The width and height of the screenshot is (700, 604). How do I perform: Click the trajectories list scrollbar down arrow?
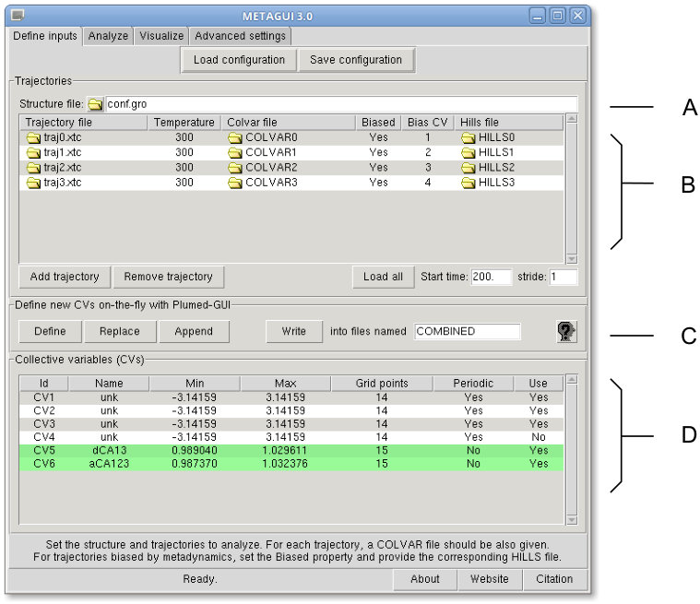click(572, 259)
